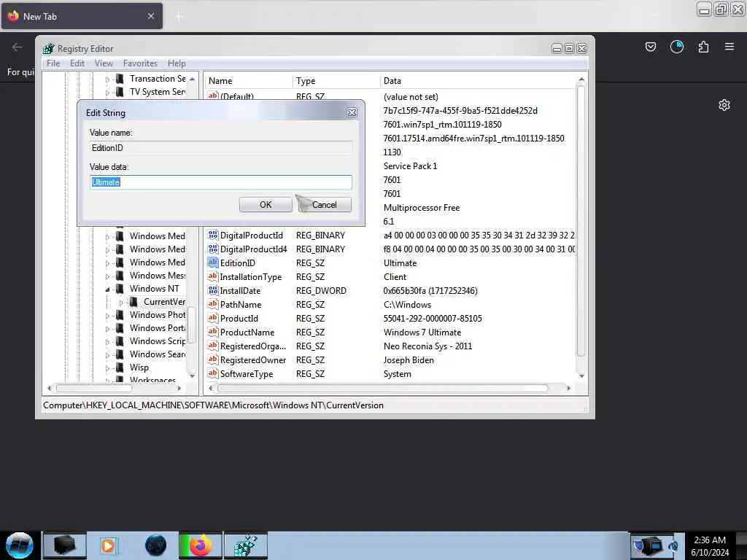Select the '55041-292-0000007-85105' data cell
The height and width of the screenshot is (560, 747).
coord(433,319)
